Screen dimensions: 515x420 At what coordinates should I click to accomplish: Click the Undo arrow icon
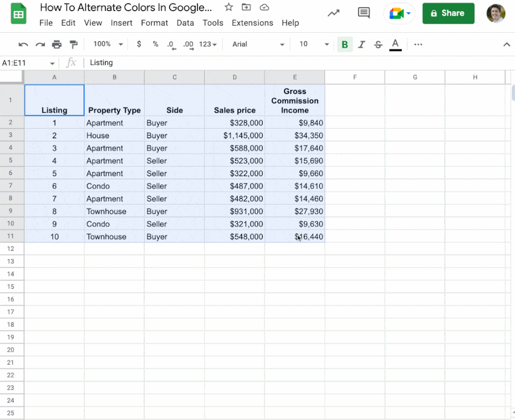pyautogui.click(x=23, y=44)
